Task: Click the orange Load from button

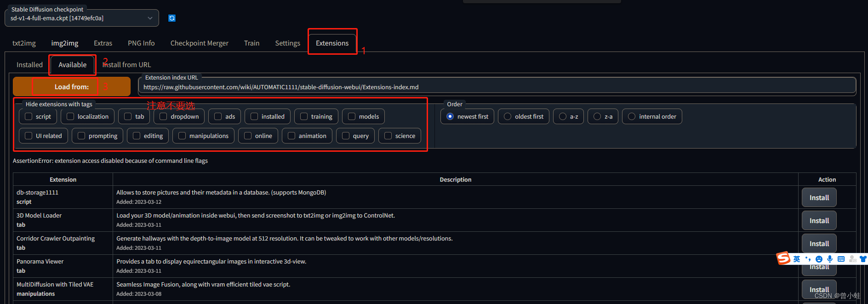Action: click(72, 86)
